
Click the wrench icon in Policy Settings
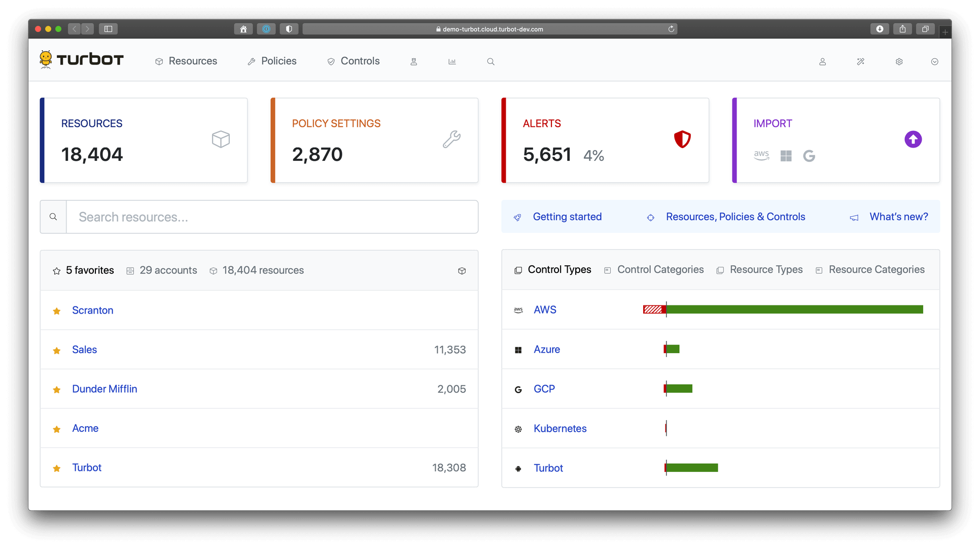click(x=451, y=139)
